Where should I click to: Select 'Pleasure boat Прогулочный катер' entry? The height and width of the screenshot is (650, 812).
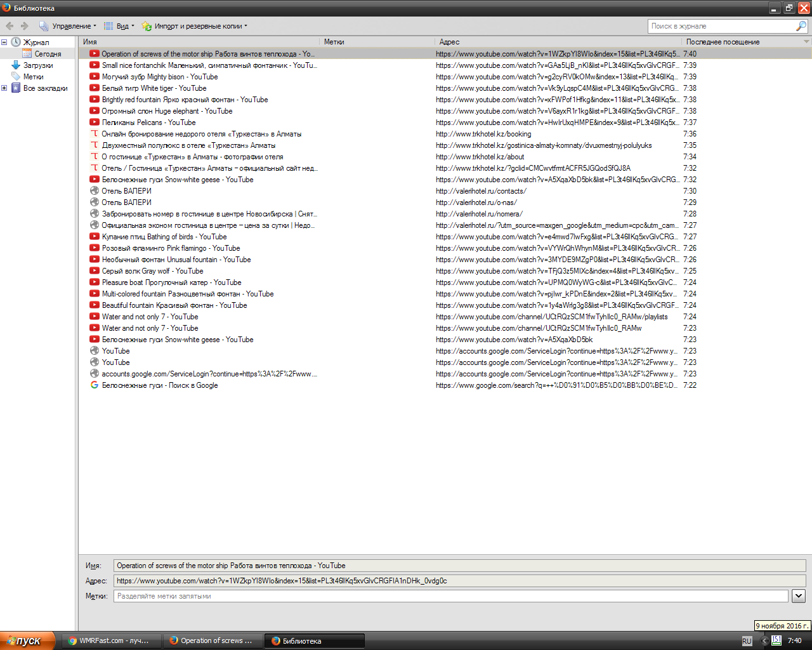[x=445, y=282]
